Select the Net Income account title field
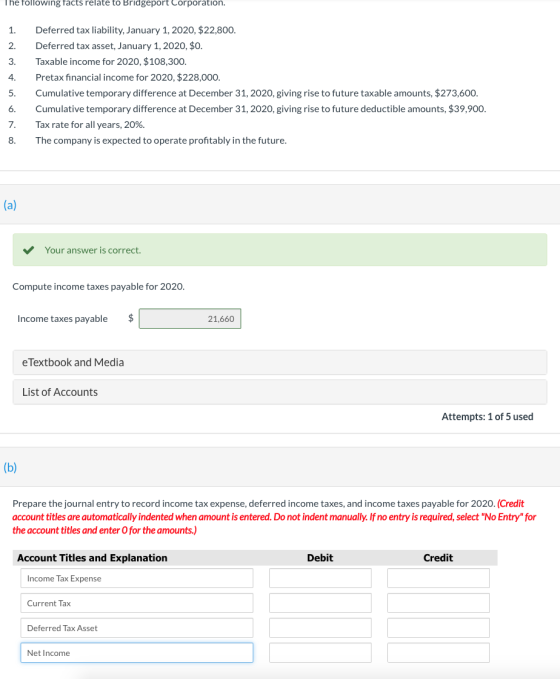Viewport: 560px width, 679px height. point(137,653)
